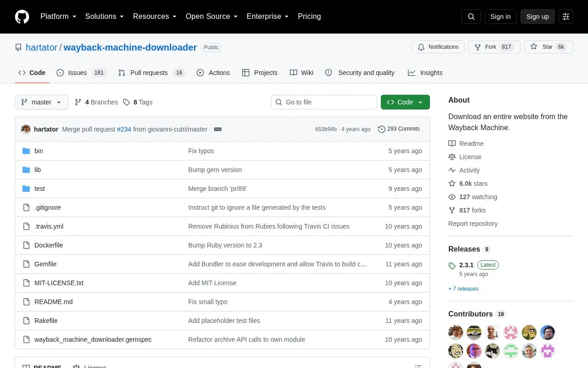
Task: Expand the green Code dropdown button
Action: pyautogui.click(x=405, y=102)
